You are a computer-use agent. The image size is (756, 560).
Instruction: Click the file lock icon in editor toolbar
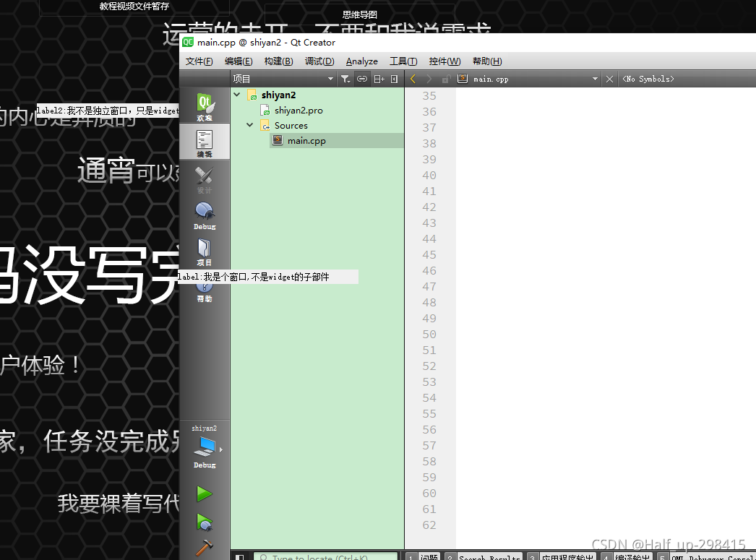[x=446, y=79]
